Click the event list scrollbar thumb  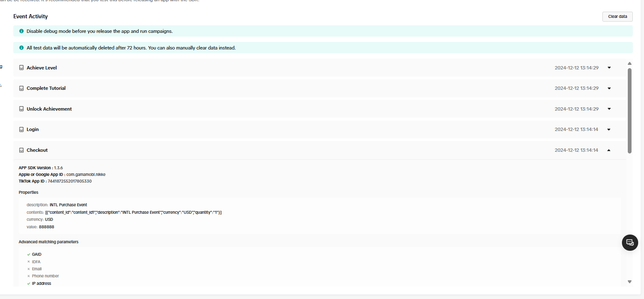[x=629, y=110]
